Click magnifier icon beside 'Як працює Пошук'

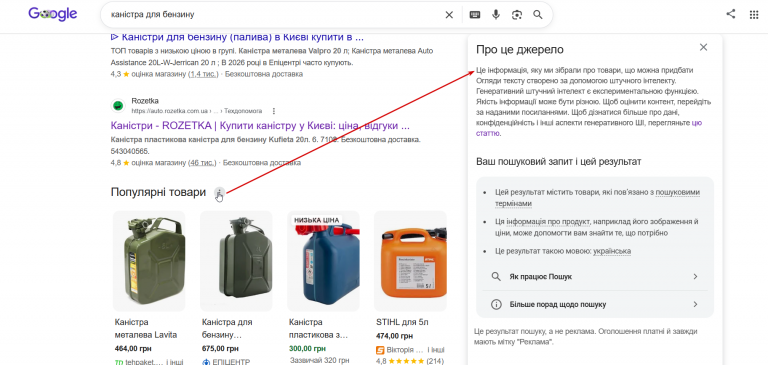[496, 277]
